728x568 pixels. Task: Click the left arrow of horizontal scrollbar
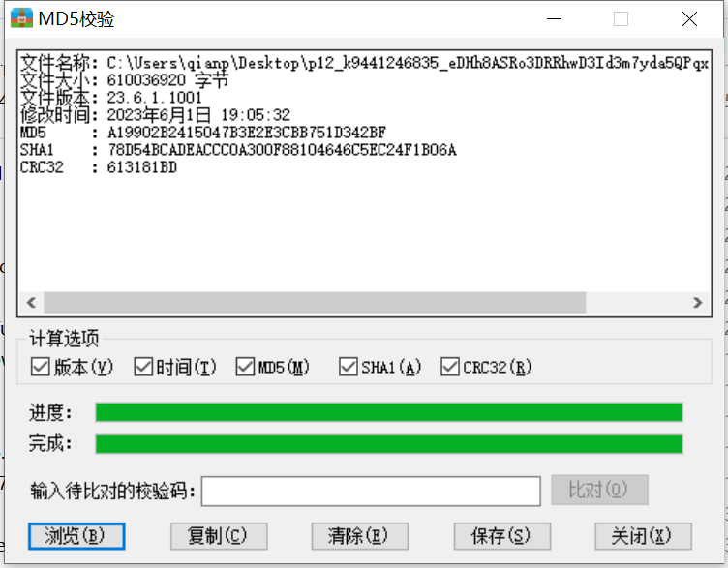[x=32, y=303]
